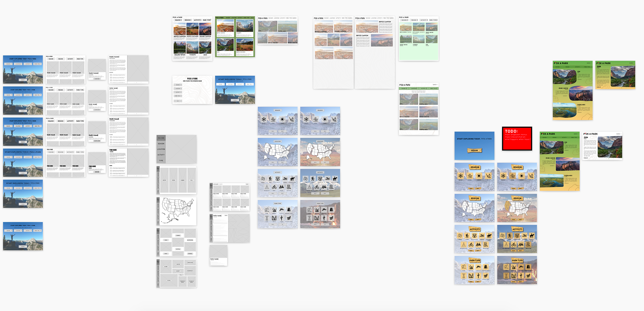The image size is (644, 311).
Task: Select the red TODO note
Action: (x=517, y=138)
